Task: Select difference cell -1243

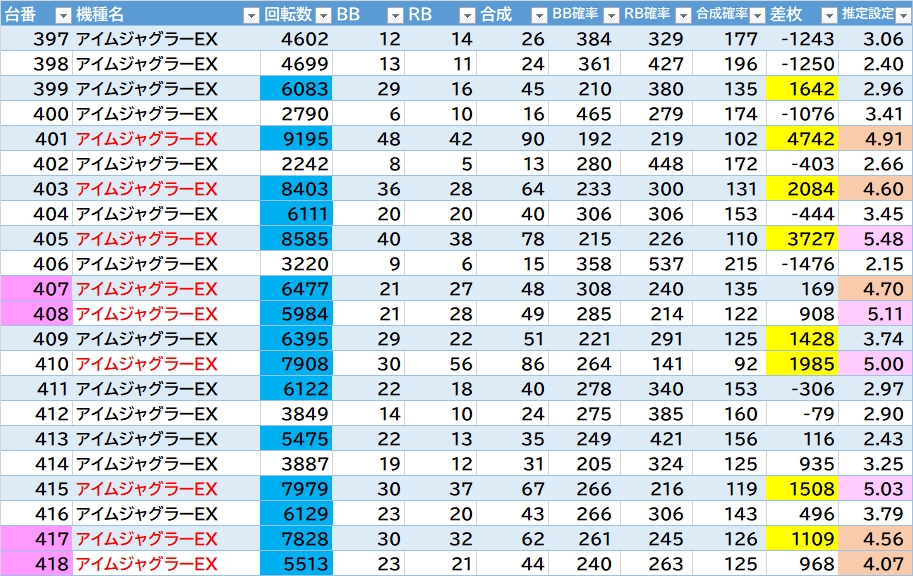Action: [x=802, y=38]
